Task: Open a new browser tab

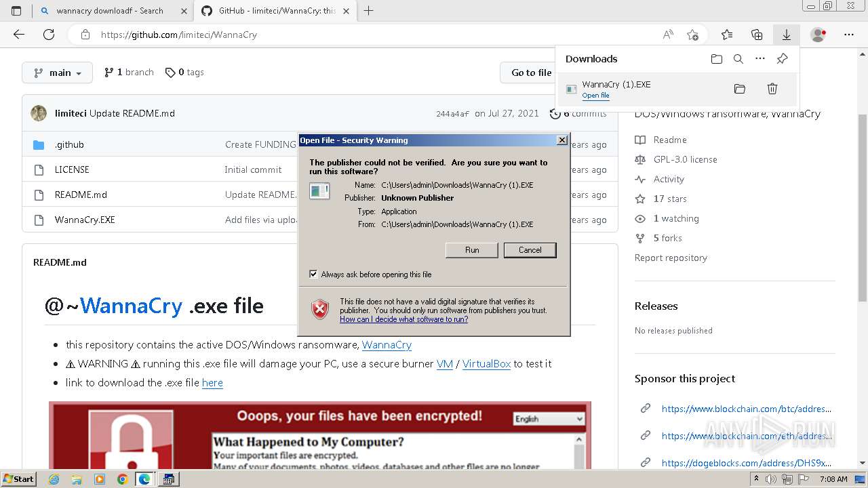Action: 369,11
